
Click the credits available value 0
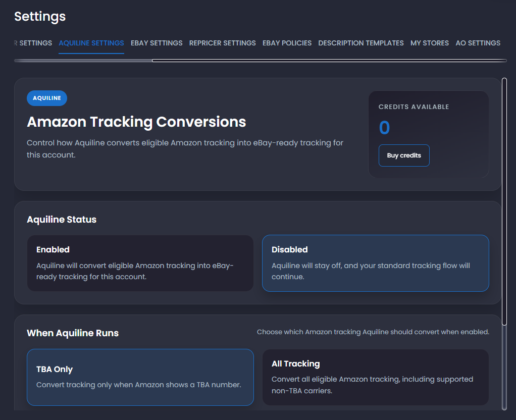click(384, 128)
